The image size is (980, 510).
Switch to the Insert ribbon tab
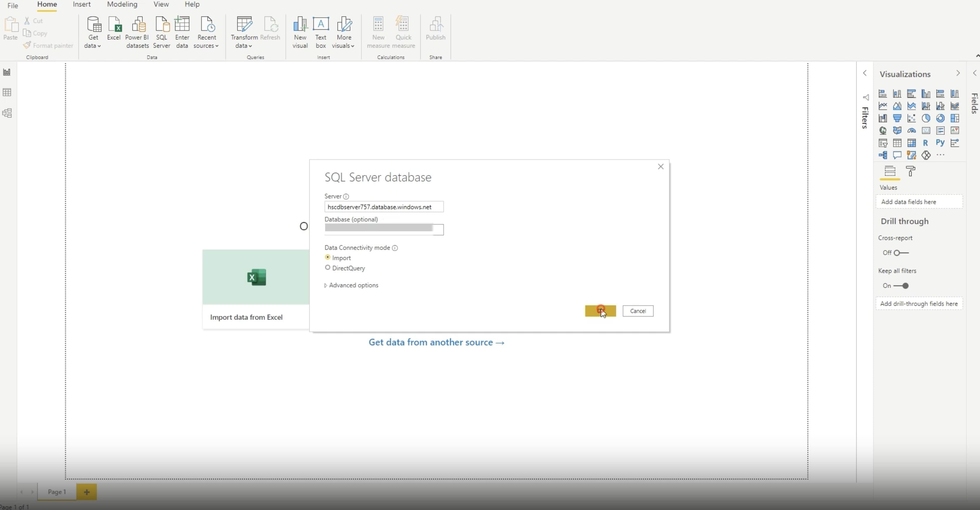pos(81,4)
